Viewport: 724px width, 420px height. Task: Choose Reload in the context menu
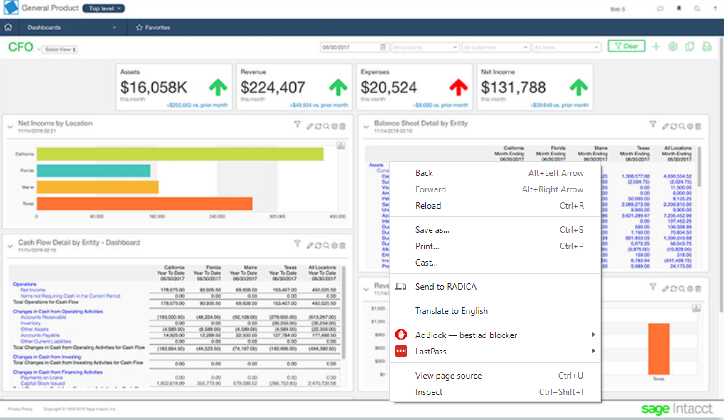pos(495,206)
